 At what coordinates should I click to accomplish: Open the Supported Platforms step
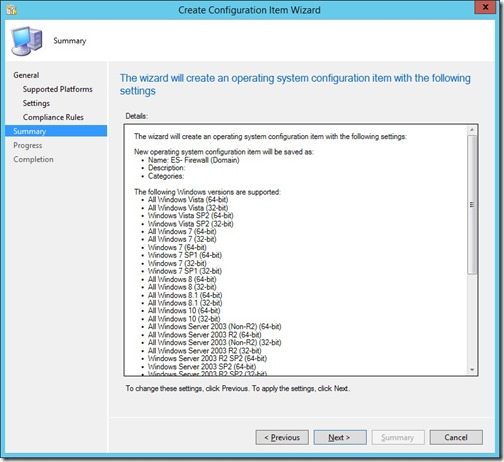tap(58, 89)
